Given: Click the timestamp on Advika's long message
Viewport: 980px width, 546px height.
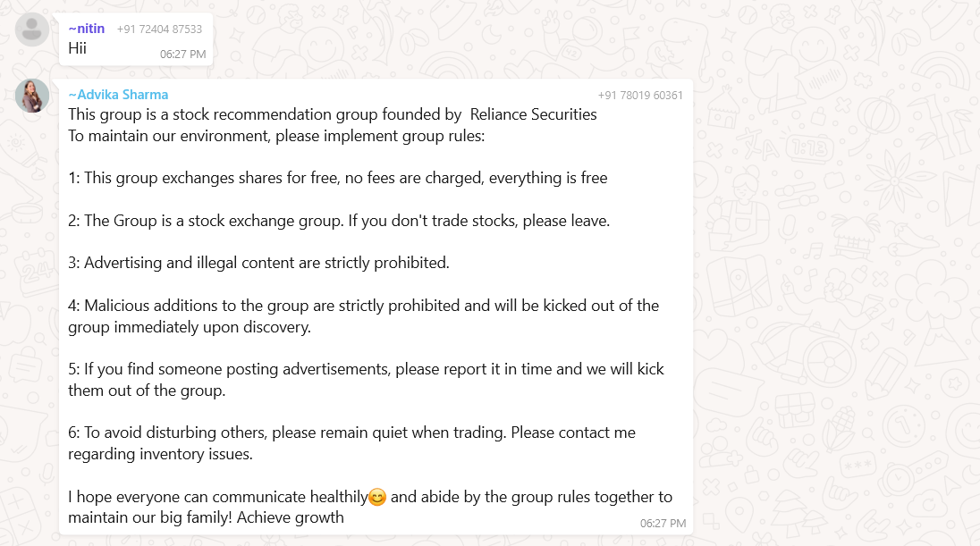Looking at the screenshot, I should [663, 523].
